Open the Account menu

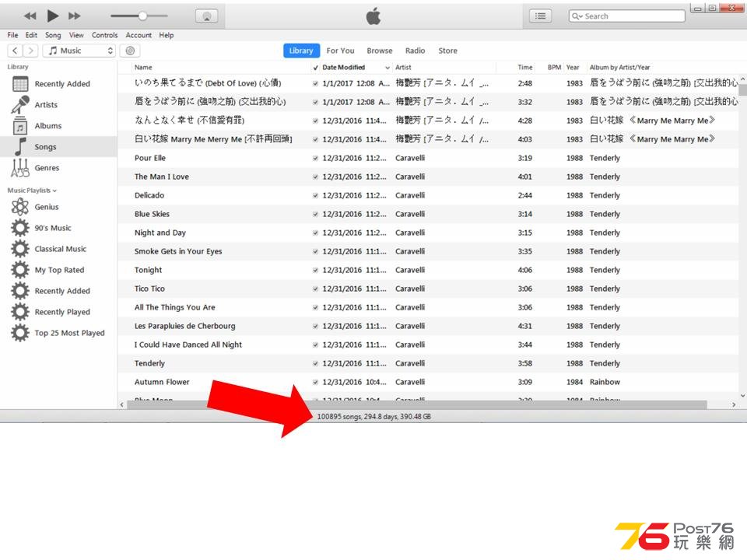pyautogui.click(x=139, y=35)
